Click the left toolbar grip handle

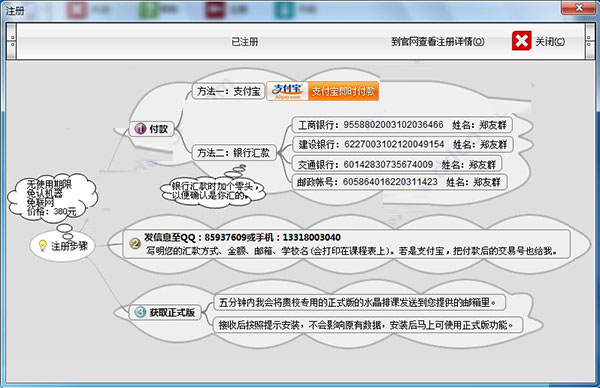point(12,41)
